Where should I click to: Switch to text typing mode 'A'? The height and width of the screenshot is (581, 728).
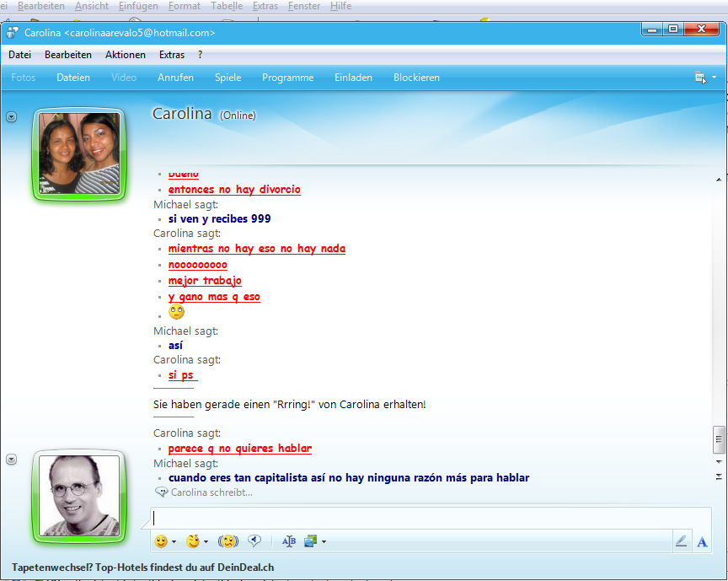tap(702, 541)
